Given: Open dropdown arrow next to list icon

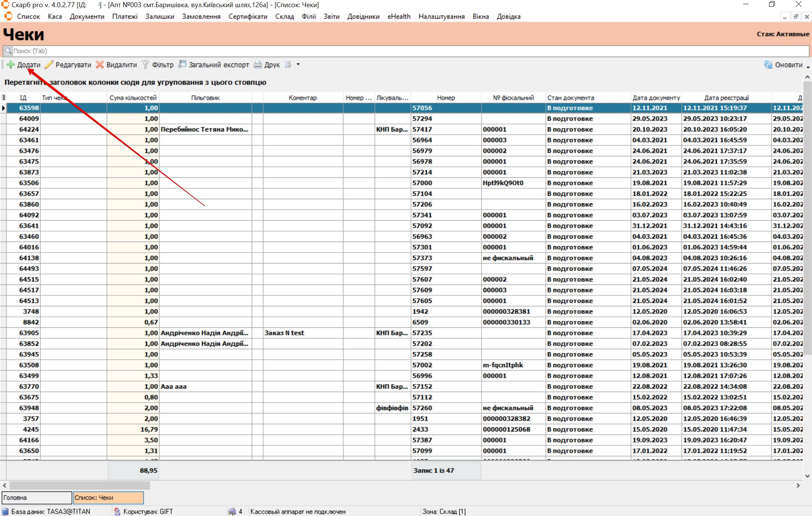Looking at the screenshot, I should pos(298,65).
